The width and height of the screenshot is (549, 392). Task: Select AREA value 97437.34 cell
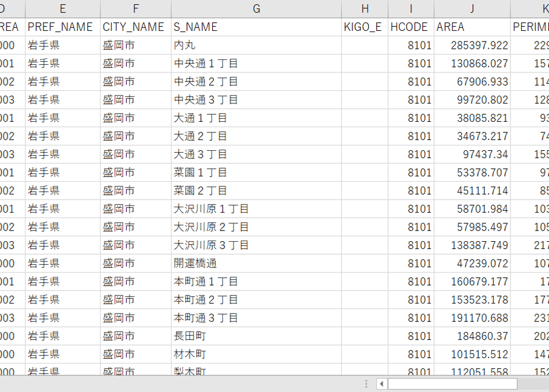[x=472, y=154]
